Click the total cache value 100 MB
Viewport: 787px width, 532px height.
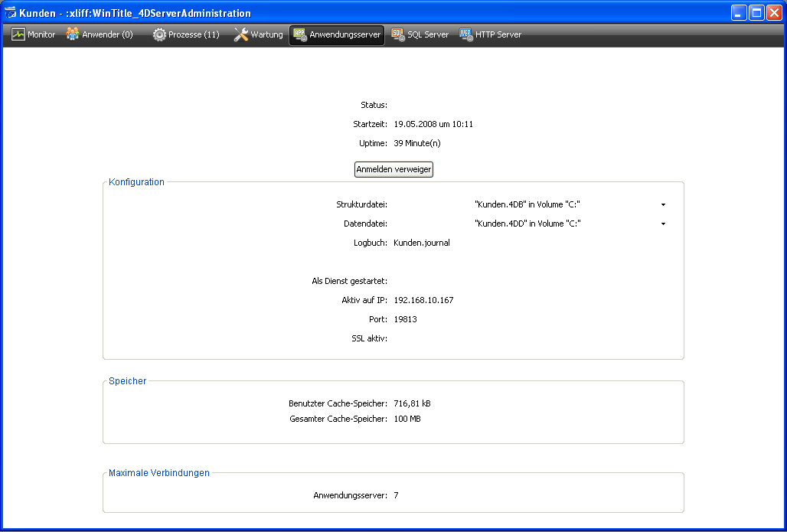tap(407, 419)
